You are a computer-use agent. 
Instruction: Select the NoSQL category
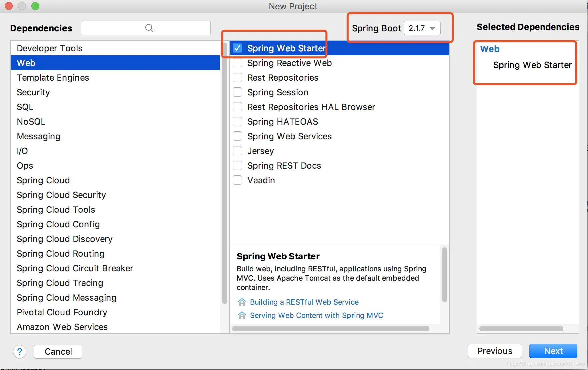[x=115, y=122]
